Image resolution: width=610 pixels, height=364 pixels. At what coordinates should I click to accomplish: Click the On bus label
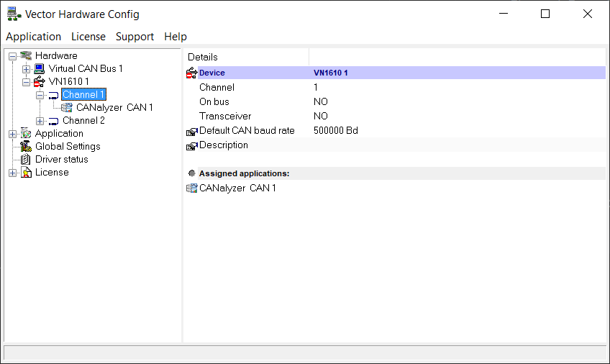[214, 101]
